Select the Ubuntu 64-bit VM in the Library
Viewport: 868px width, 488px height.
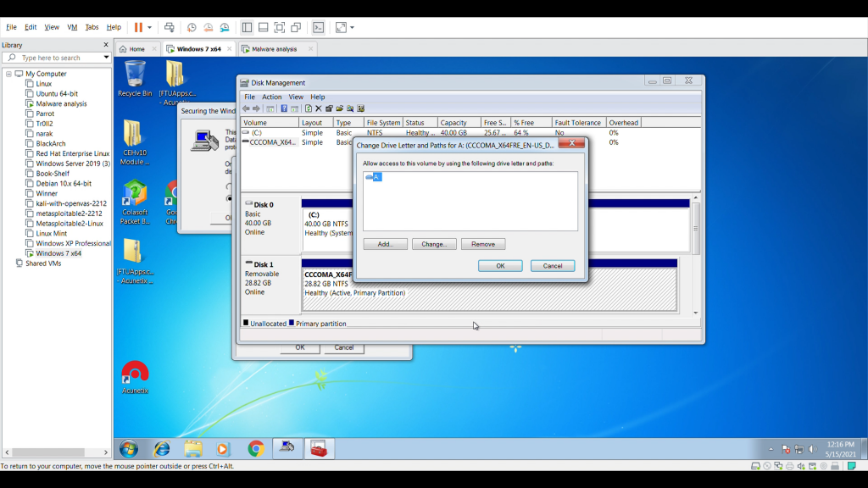click(57, 93)
